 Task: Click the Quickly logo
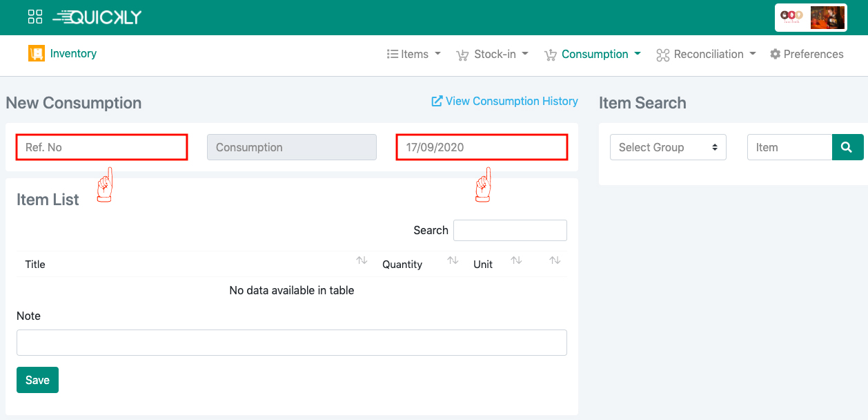(x=97, y=17)
